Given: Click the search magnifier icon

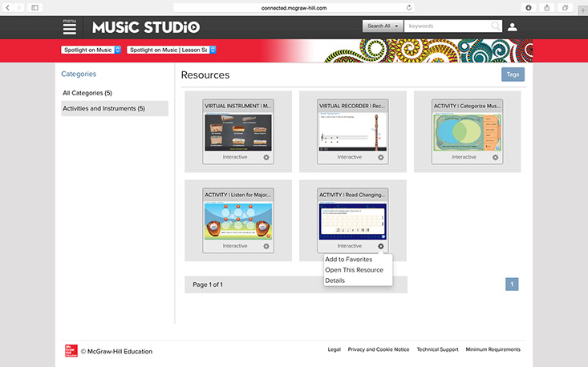Looking at the screenshot, I should coord(496,26).
